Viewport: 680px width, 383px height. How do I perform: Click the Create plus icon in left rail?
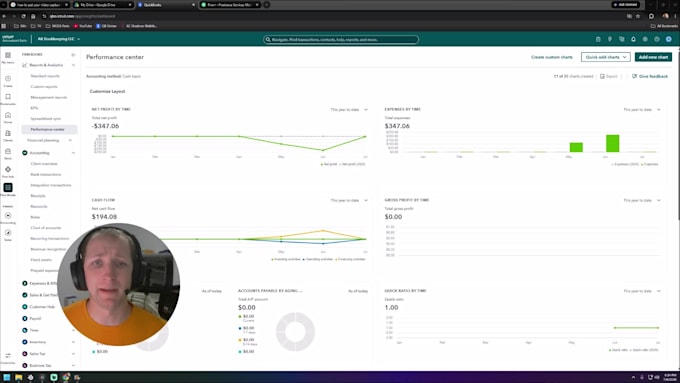(8, 79)
